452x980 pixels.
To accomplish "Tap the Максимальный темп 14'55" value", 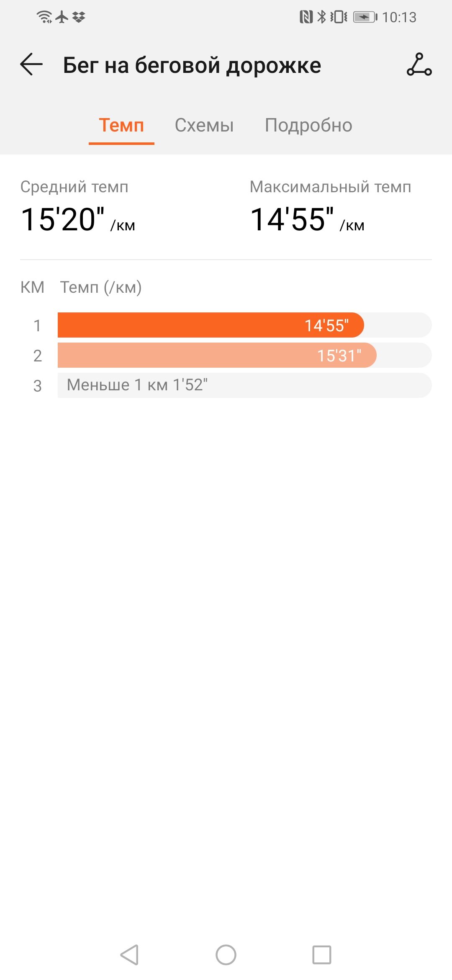I will [x=292, y=219].
